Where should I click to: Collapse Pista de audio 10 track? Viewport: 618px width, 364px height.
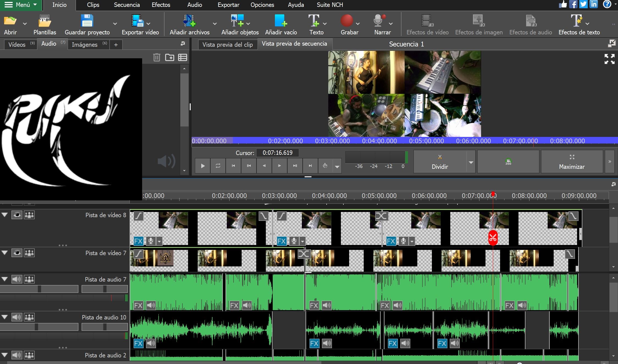(5, 317)
